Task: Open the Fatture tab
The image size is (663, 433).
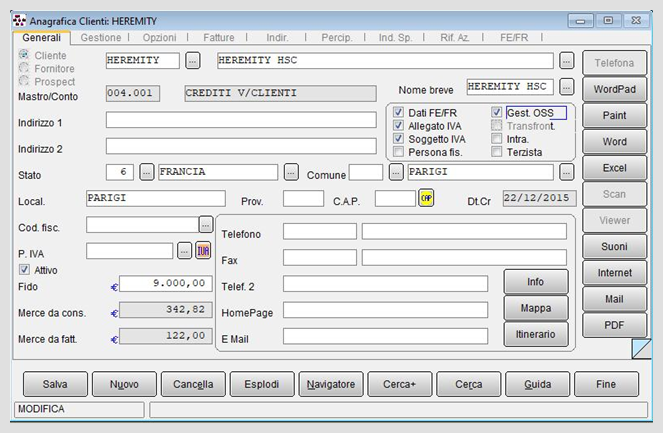Action: tap(219, 38)
